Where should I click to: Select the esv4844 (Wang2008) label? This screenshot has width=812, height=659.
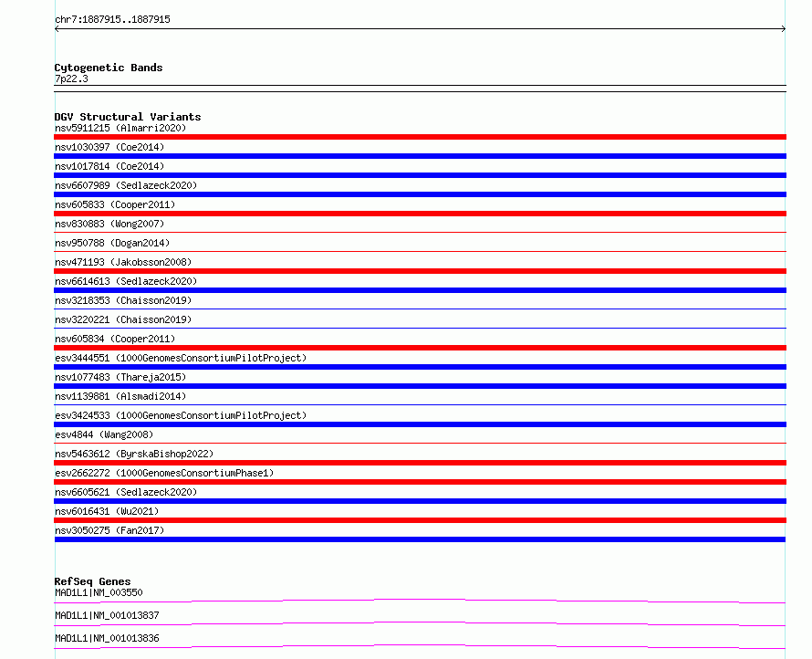(x=104, y=434)
